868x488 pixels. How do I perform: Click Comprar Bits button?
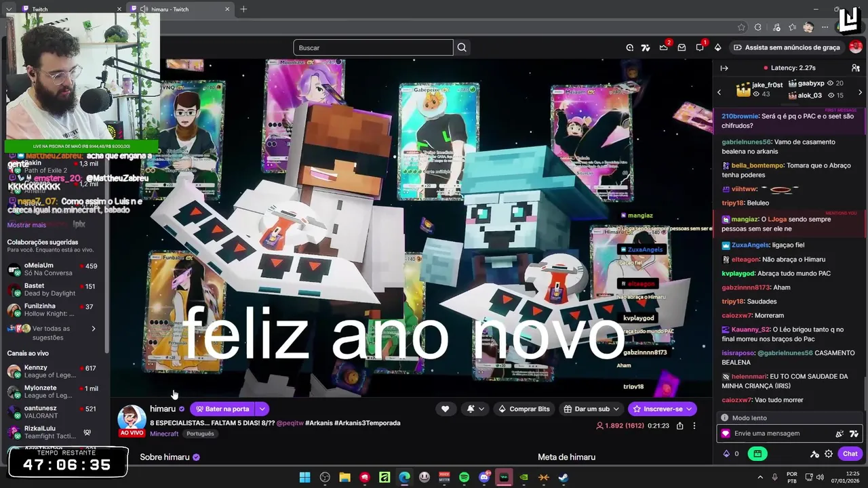point(524,409)
